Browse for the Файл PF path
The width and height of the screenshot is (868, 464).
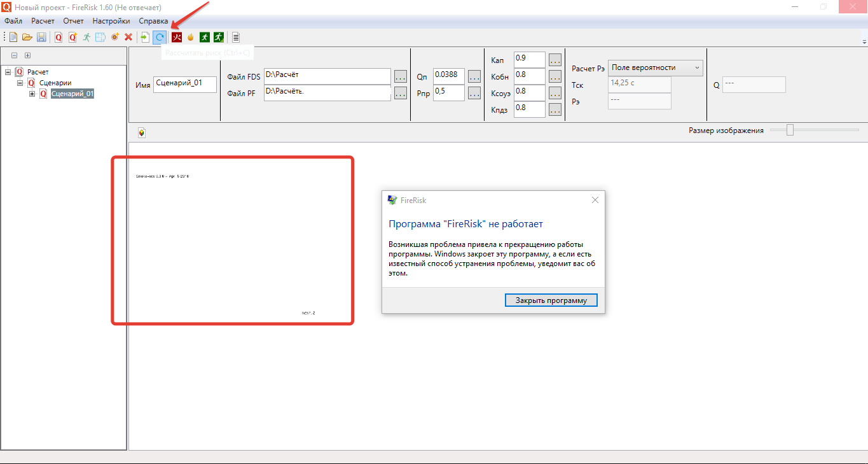[401, 93]
